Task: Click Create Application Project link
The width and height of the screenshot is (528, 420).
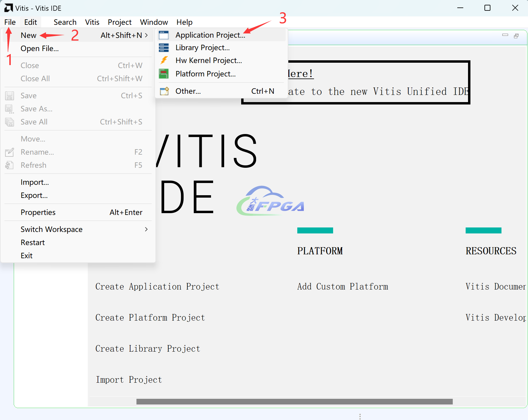Action: [x=157, y=287]
